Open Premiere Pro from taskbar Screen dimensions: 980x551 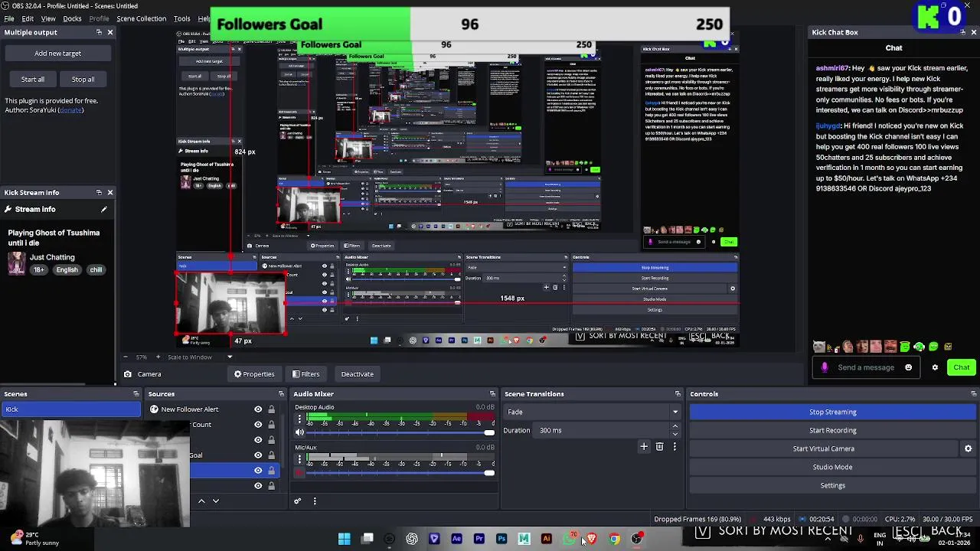[x=479, y=539]
